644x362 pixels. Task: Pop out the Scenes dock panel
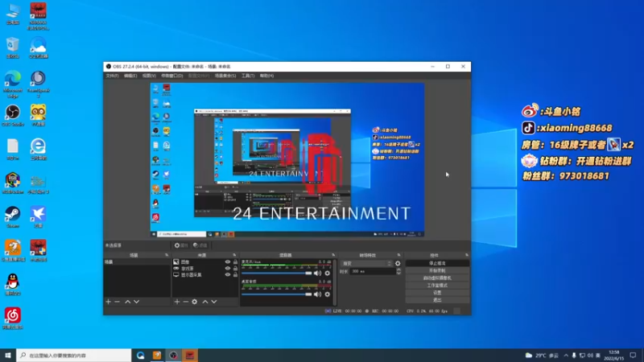167,255
